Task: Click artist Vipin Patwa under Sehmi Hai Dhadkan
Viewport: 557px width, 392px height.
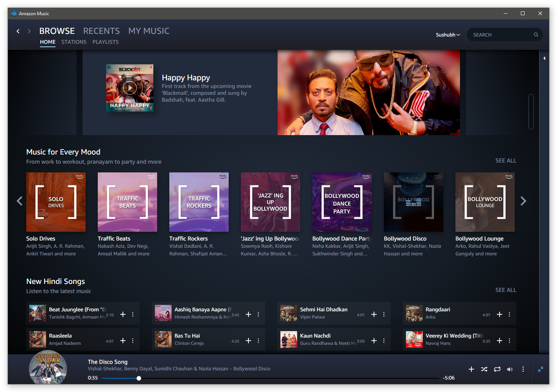Action: tap(312, 317)
